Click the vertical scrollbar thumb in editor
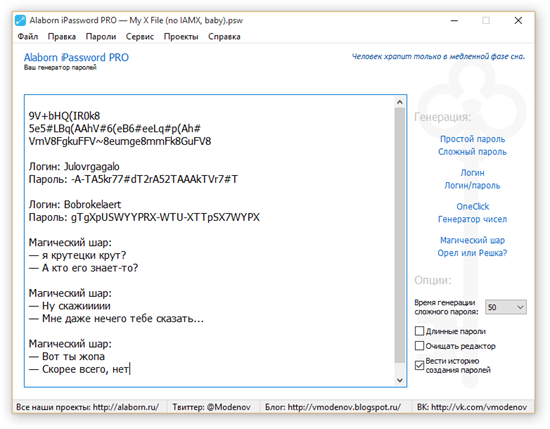 tap(400, 235)
